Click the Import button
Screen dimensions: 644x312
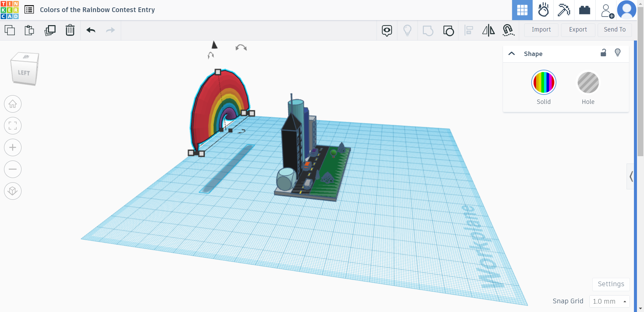coord(541,30)
